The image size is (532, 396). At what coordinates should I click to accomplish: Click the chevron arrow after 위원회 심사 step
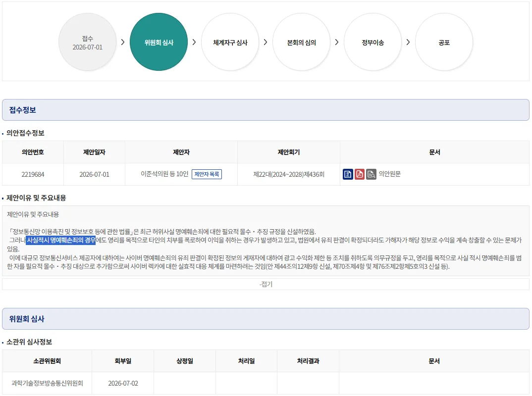click(x=194, y=42)
